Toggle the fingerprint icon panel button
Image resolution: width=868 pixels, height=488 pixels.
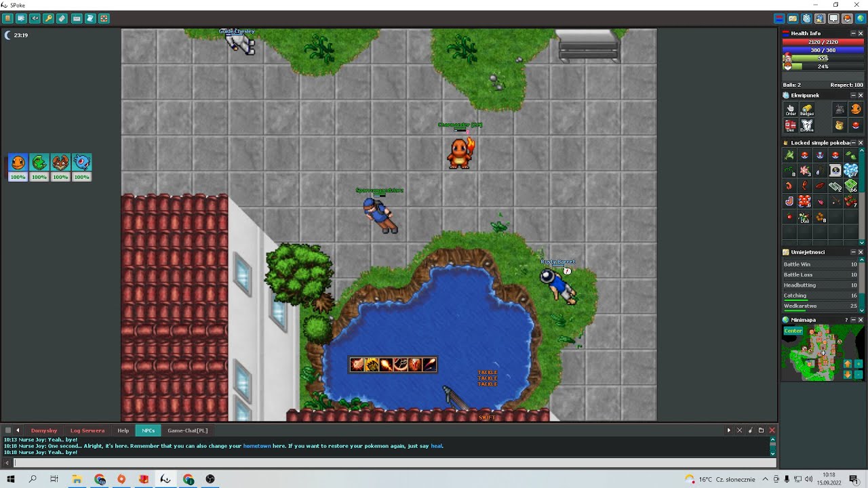coord(806,18)
